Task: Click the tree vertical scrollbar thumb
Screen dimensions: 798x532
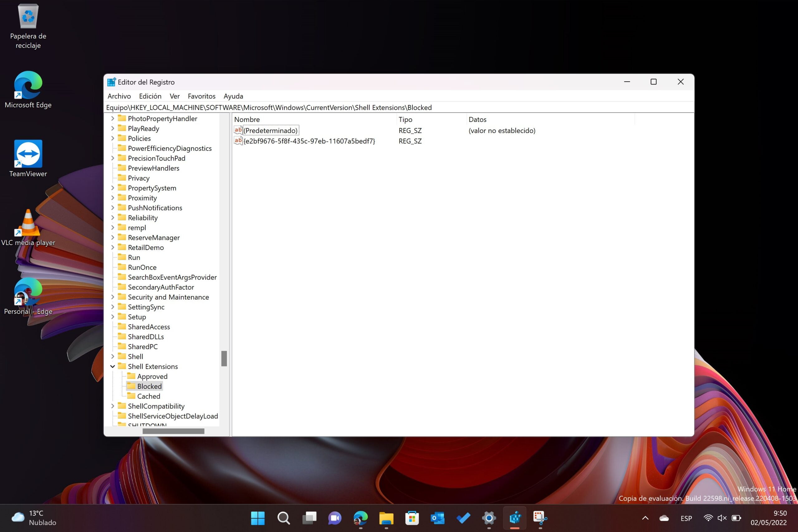Action: click(x=224, y=358)
